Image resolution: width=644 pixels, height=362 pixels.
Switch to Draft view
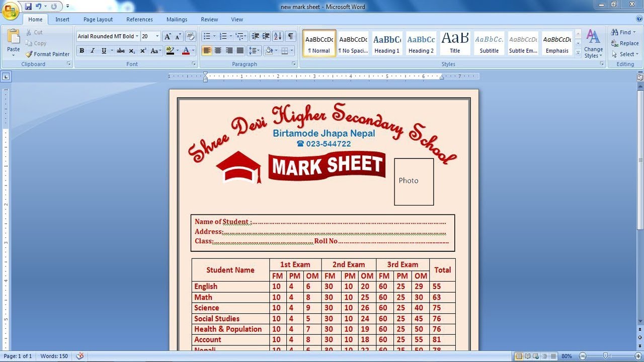(553, 356)
